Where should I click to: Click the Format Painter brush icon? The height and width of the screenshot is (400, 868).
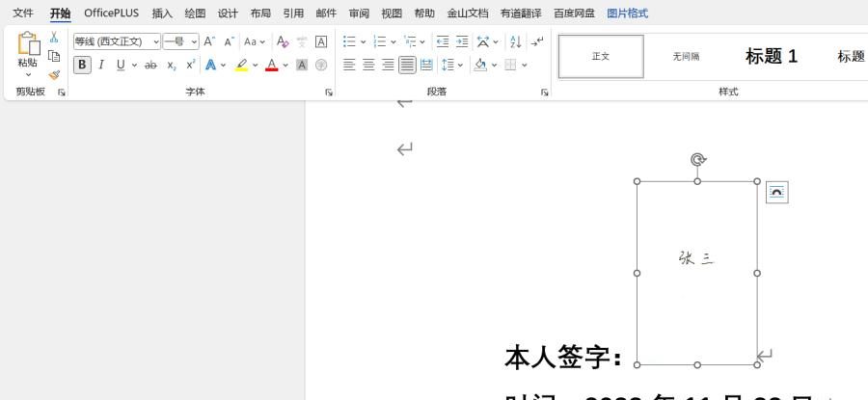click(54, 74)
